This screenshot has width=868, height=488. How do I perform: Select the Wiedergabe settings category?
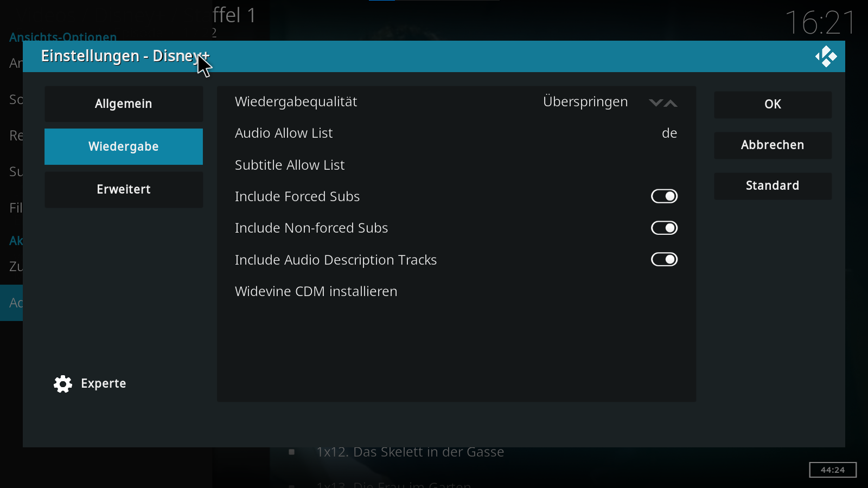[x=124, y=146]
